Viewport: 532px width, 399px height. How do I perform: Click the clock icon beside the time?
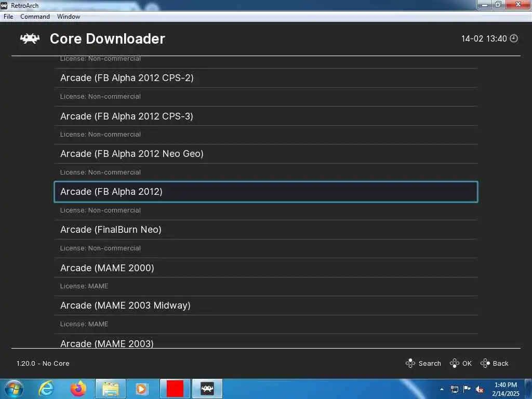tap(514, 38)
